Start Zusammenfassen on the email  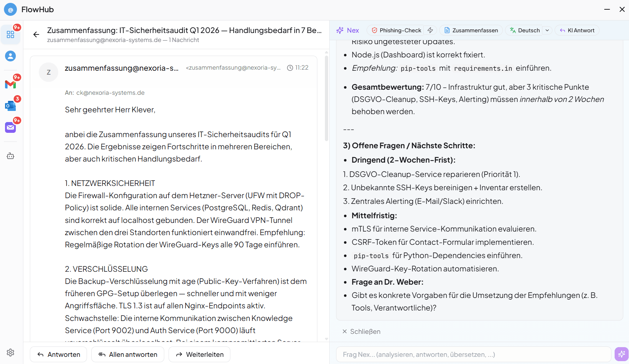(471, 30)
